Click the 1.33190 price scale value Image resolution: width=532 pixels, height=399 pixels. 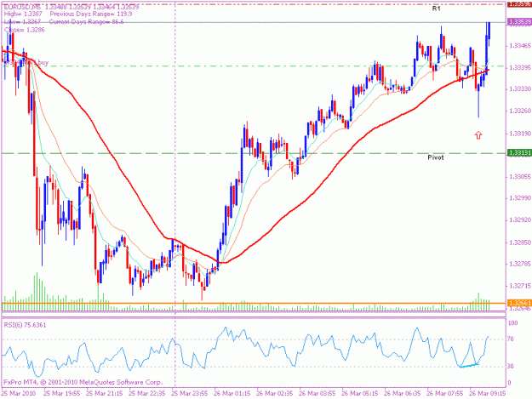click(x=520, y=134)
